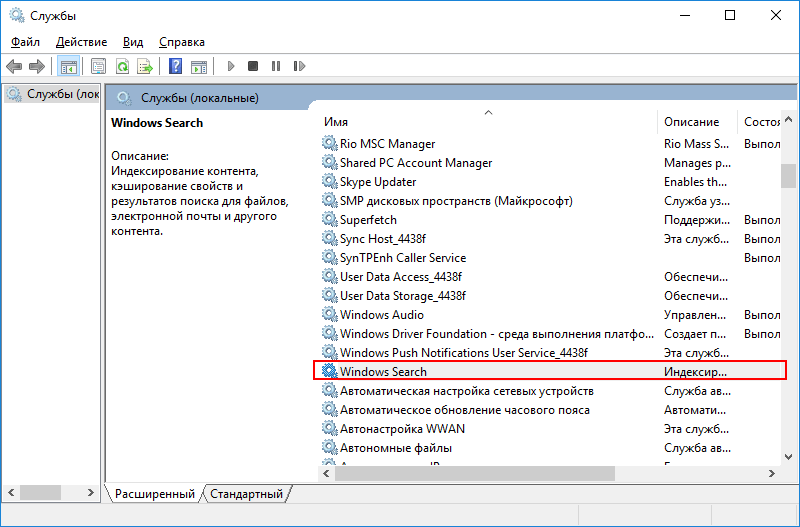Open the Properties toolbar icon
This screenshot has width=800, height=527.
(98, 66)
